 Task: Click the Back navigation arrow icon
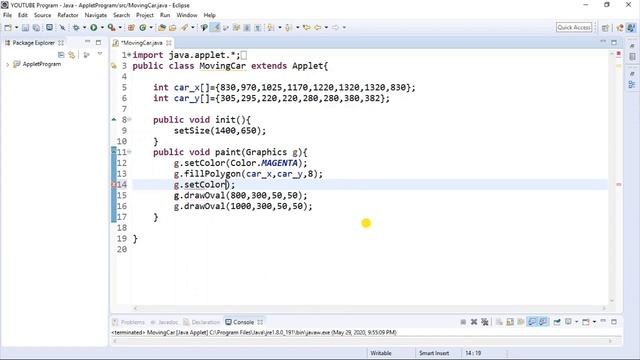click(x=317, y=27)
